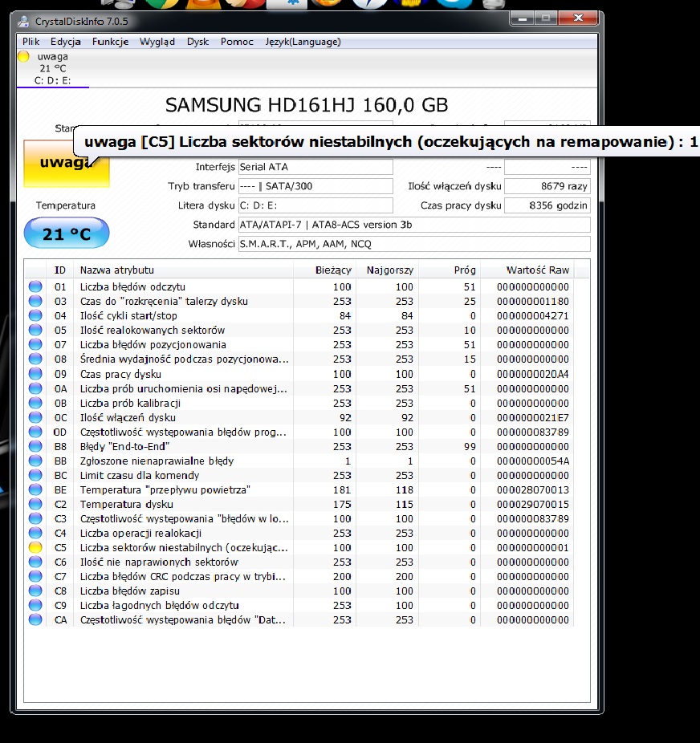Click the status orb in row C8
This screenshot has width=700, height=743.
point(35,591)
